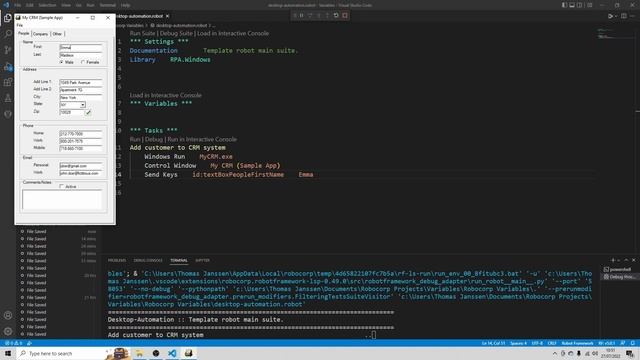This screenshot has width=640, height=360.
Task: Click the Last name input field
Action: (81, 55)
